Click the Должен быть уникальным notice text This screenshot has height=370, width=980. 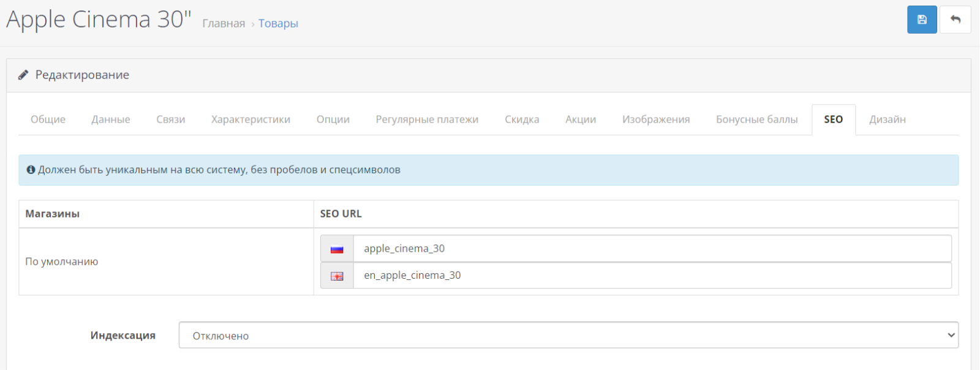coord(219,170)
